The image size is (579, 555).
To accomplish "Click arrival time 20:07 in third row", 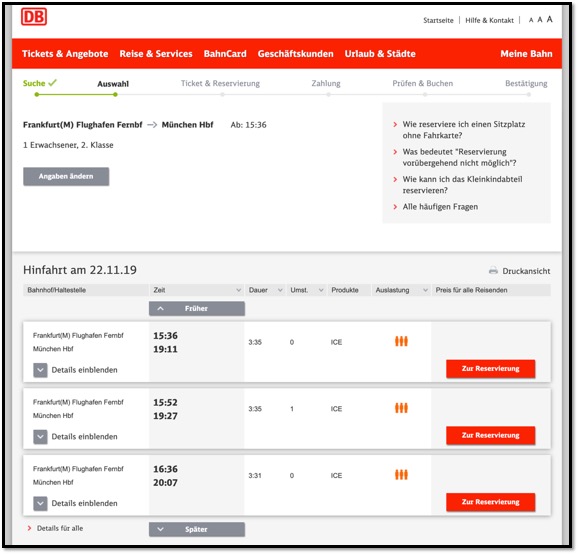I will (x=165, y=483).
